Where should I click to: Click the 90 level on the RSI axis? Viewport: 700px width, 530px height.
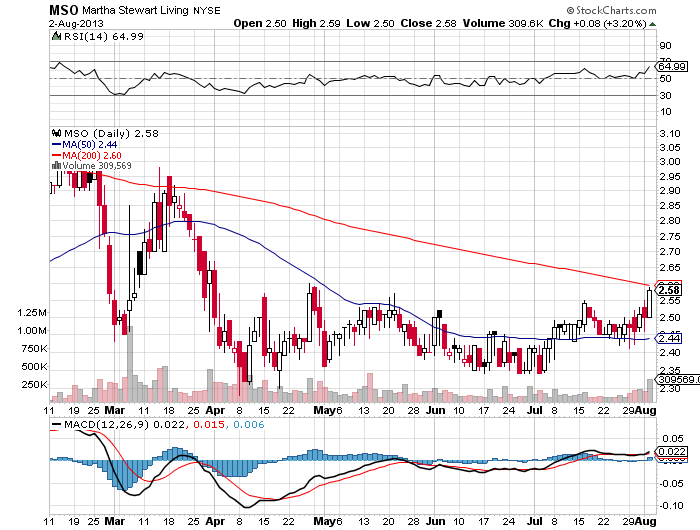click(666, 45)
